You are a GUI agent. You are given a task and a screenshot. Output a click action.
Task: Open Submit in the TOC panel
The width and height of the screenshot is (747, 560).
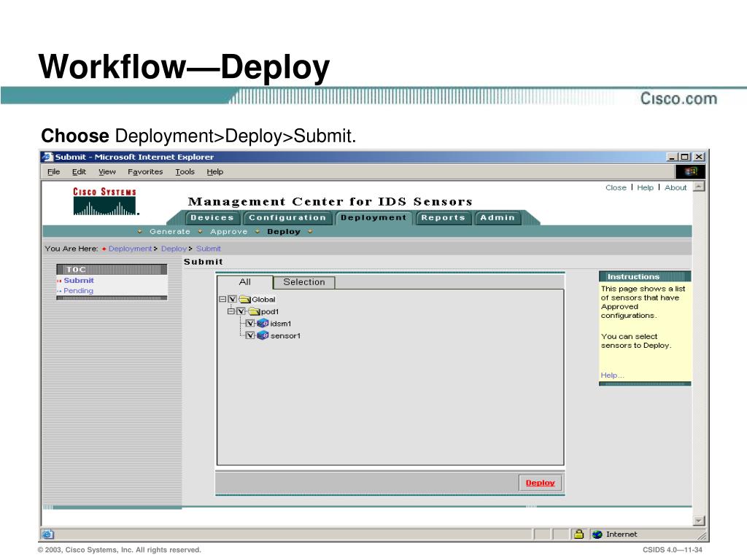coord(79,281)
